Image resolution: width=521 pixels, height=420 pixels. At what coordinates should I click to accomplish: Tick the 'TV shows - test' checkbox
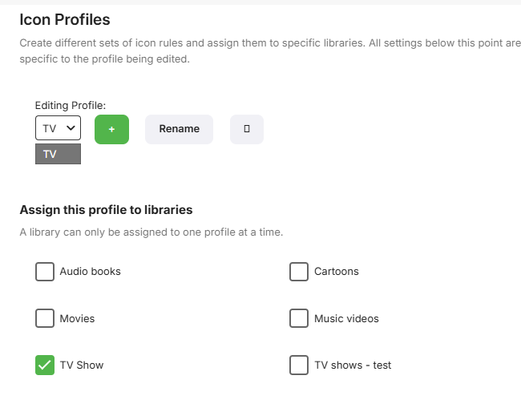(299, 365)
